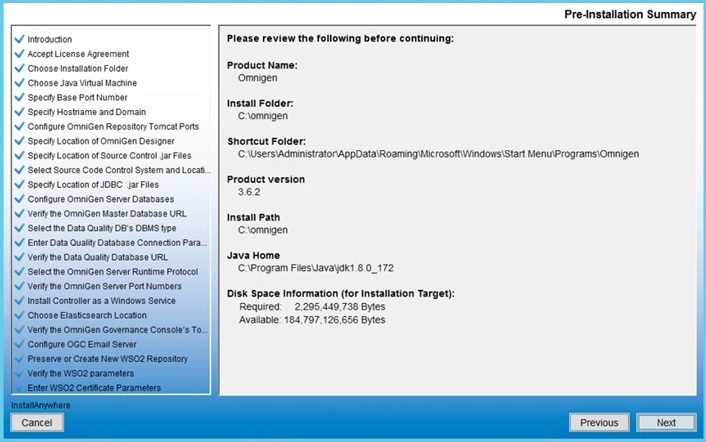The image size is (706, 442).
Task: Select the Specify Hostname and Domain step
Action: tap(87, 112)
